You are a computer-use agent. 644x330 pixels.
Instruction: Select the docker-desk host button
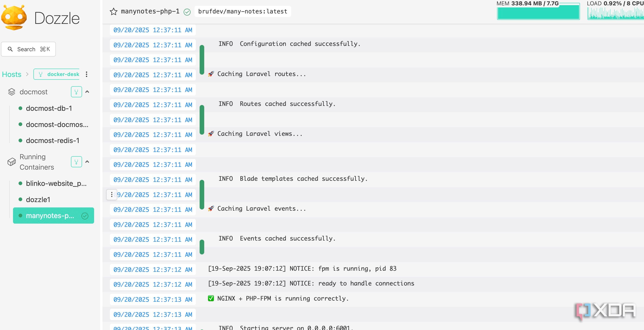(57, 74)
